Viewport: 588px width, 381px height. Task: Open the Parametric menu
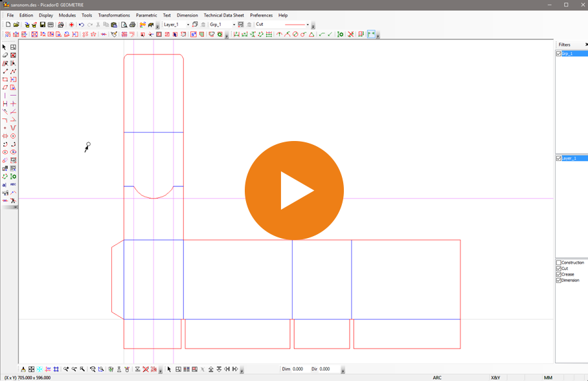pyautogui.click(x=146, y=16)
